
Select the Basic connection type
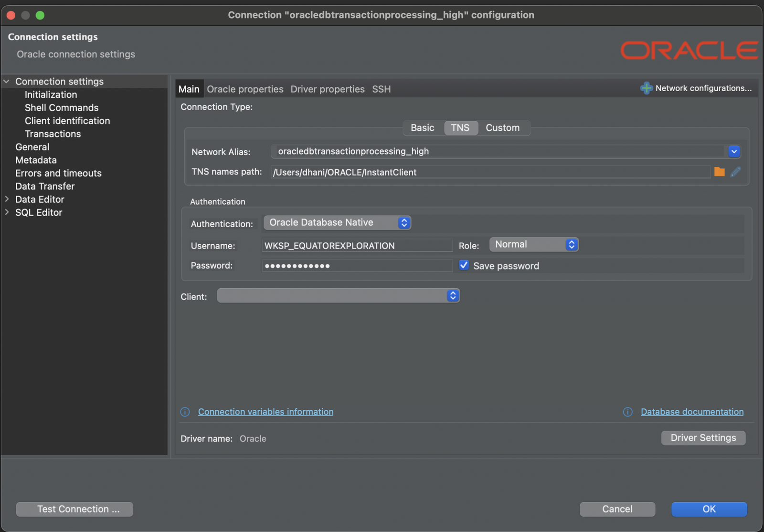point(423,128)
